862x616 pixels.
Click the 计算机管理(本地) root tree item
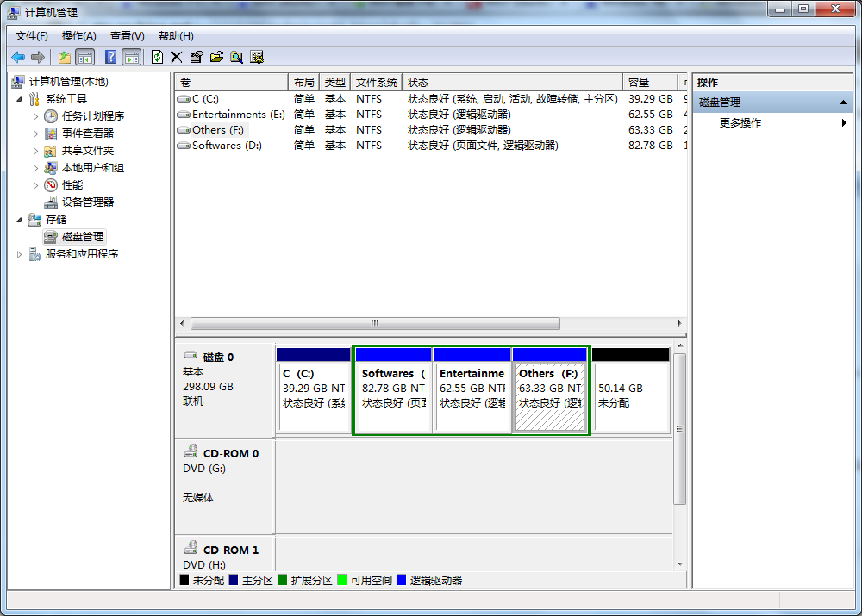click(x=69, y=82)
